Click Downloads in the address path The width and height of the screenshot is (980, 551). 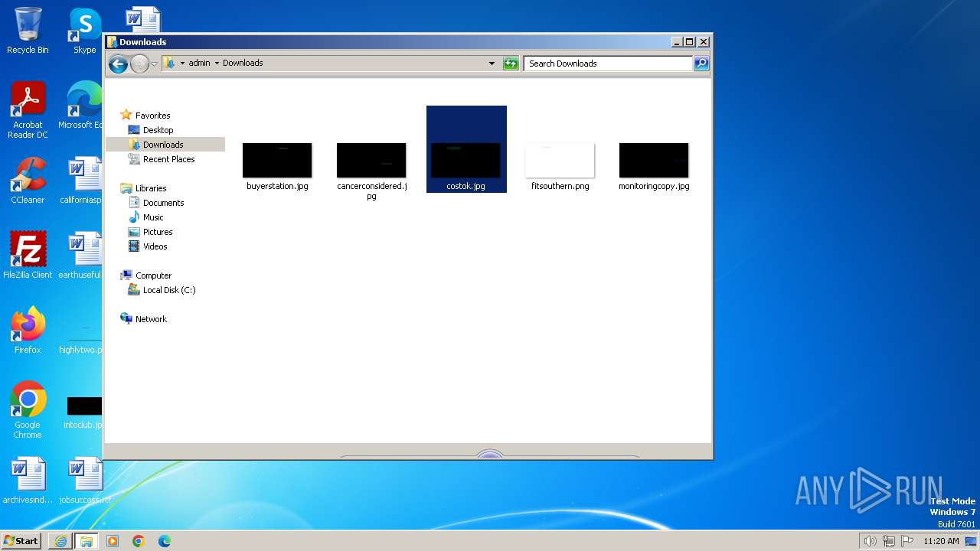pos(243,64)
